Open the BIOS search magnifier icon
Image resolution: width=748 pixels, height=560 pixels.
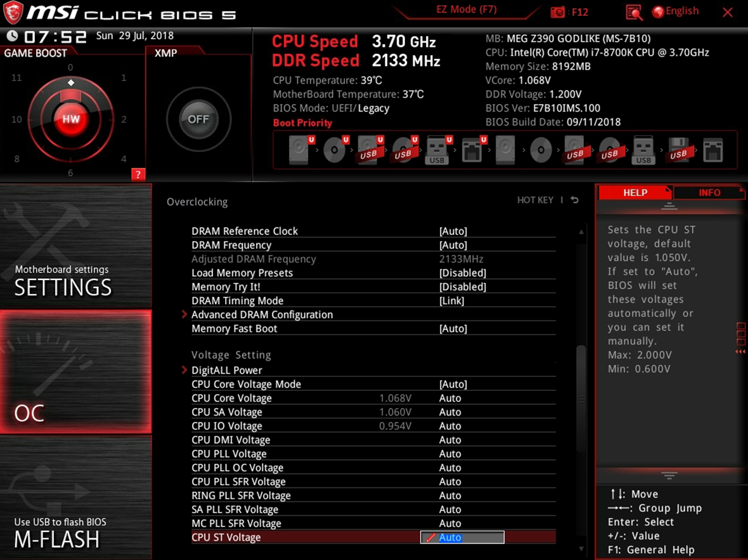(x=633, y=13)
